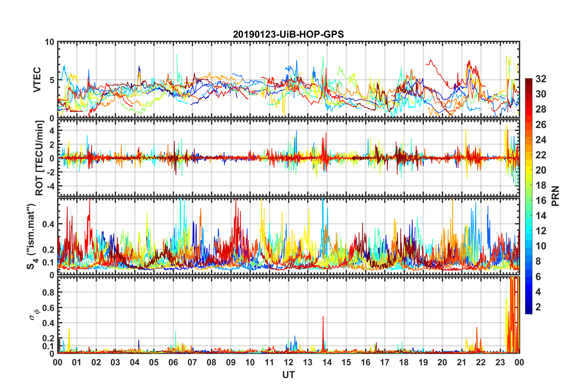Click the PRN colorbar gradient strip

[x=528, y=196]
